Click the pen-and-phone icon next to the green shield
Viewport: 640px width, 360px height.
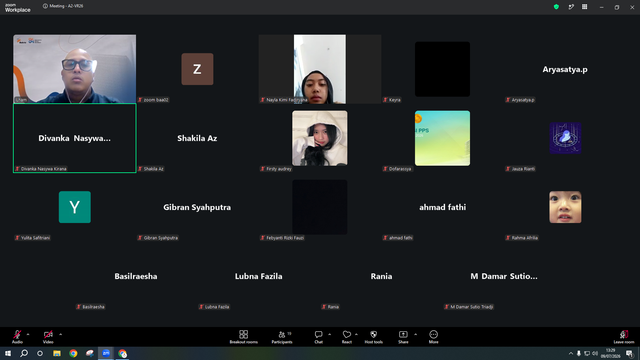point(571,7)
